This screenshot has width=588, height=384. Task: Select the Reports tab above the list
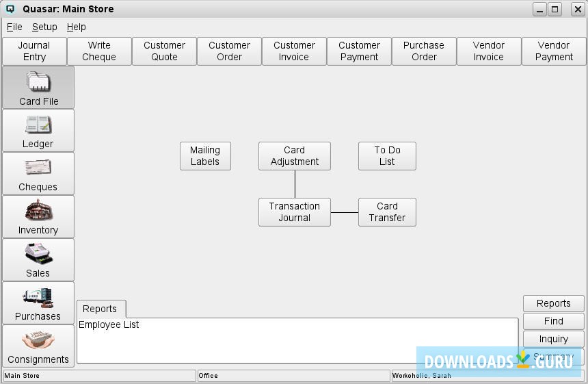click(100, 309)
